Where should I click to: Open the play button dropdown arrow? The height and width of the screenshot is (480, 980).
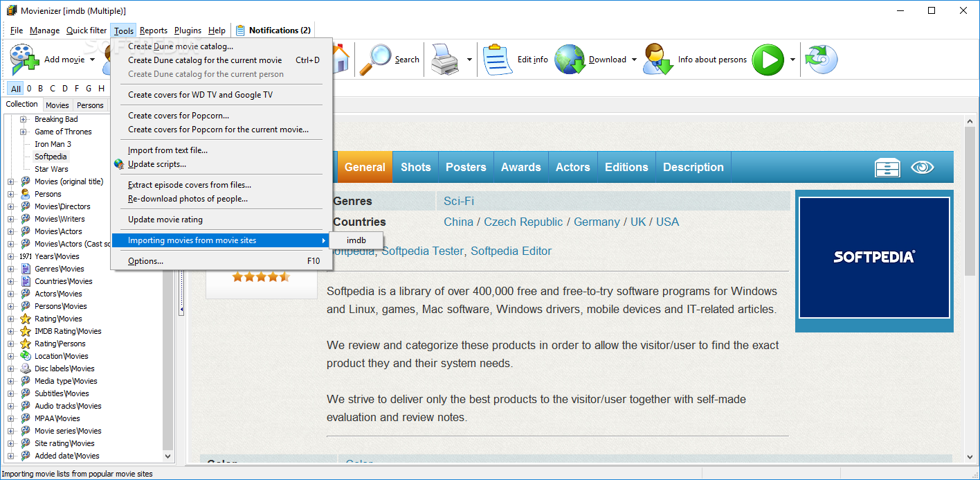(792, 60)
